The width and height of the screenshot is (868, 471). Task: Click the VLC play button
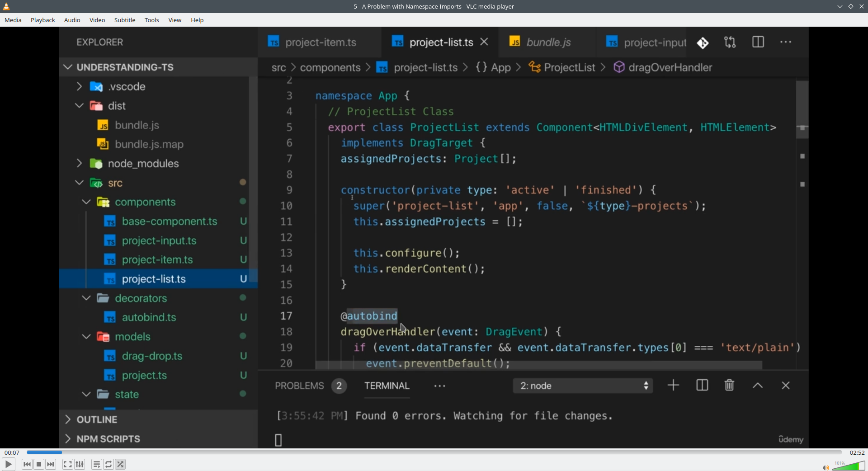point(8,464)
